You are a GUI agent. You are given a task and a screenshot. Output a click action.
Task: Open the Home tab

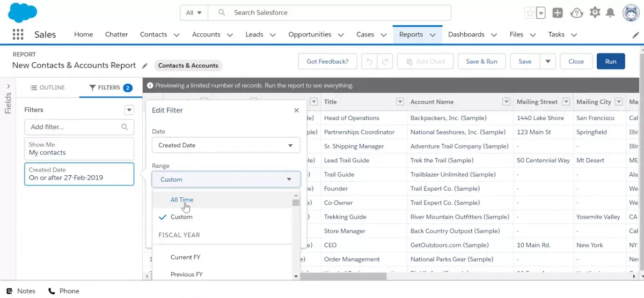[84, 34]
